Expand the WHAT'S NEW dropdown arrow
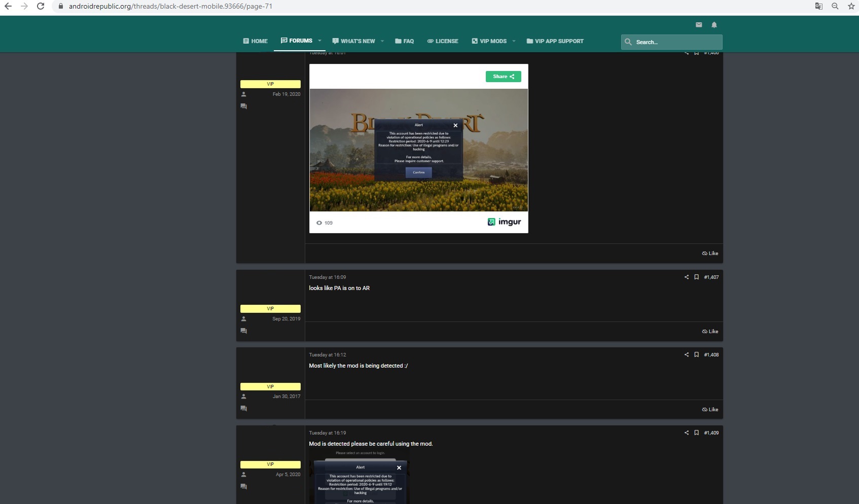Image resolution: width=859 pixels, height=504 pixels. point(382,41)
